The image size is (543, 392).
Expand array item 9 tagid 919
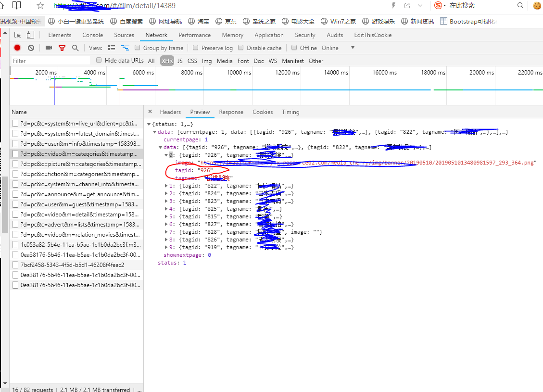(166, 247)
